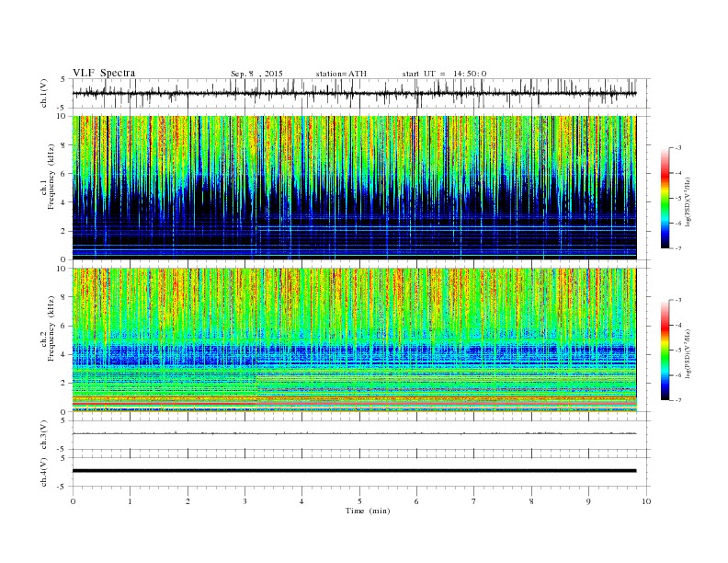Click the "1" tick on the time axis
This screenshot has height=563, width=728.
130,501
